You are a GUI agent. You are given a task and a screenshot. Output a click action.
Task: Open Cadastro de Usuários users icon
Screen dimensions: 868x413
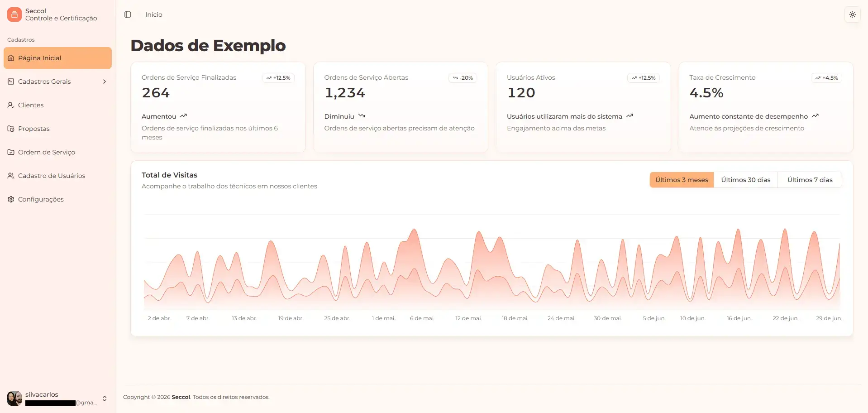pyautogui.click(x=10, y=176)
